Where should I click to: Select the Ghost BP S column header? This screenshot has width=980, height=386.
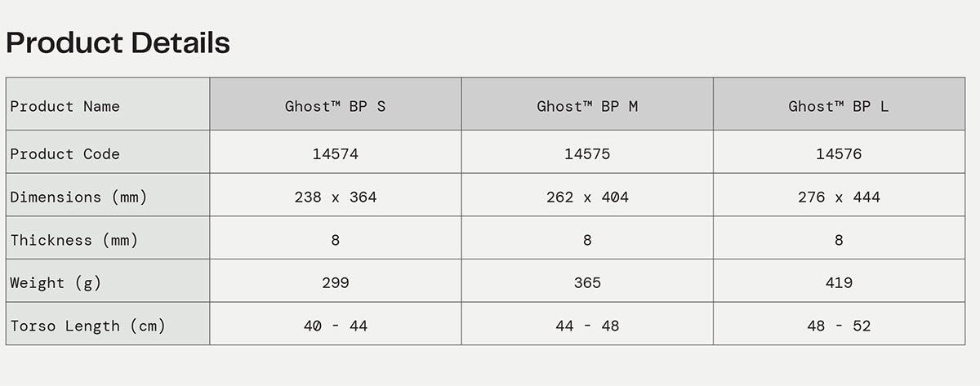point(335,106)
